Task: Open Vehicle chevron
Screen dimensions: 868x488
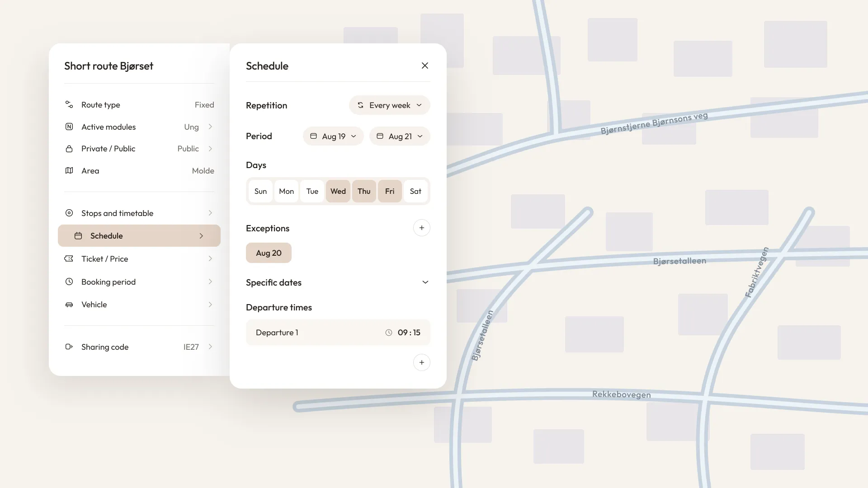Action: pyautogui.click(x=210, y=305)
